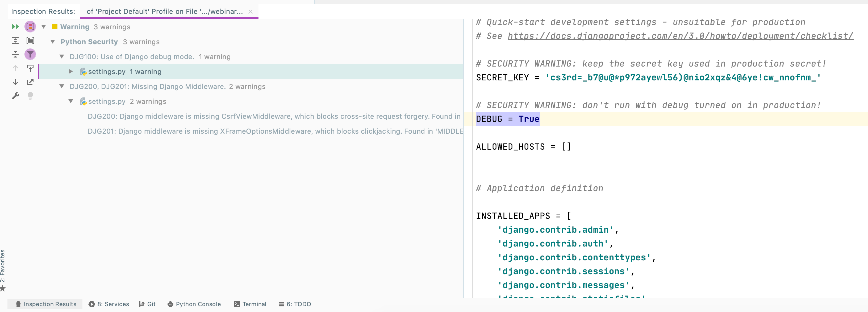Click Quick-start development settings comment
Image resolution: width=868 pixels, height=312 pixels.
[x=641, y=22]
